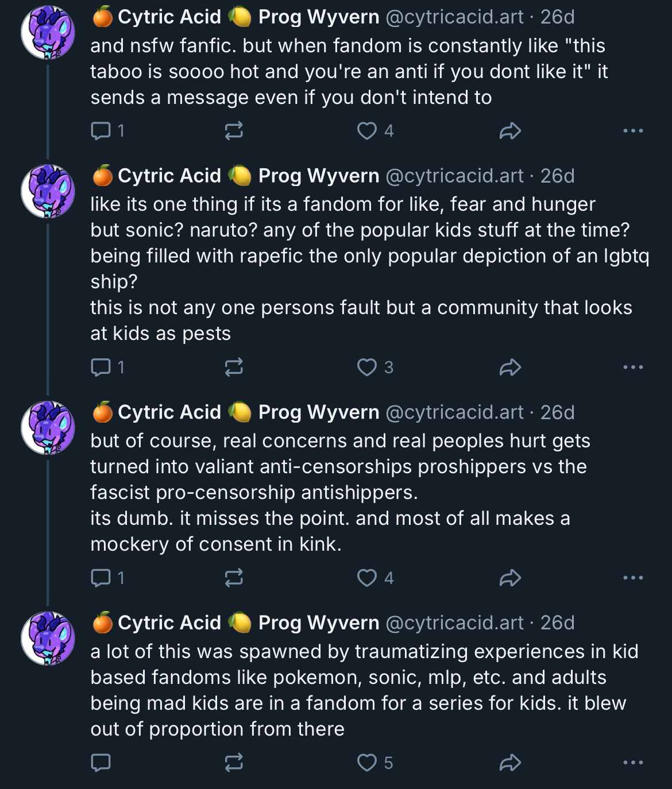Open more options for post ending "intend to"
This screenshot has height=789, width=672.
coord(633,131)
